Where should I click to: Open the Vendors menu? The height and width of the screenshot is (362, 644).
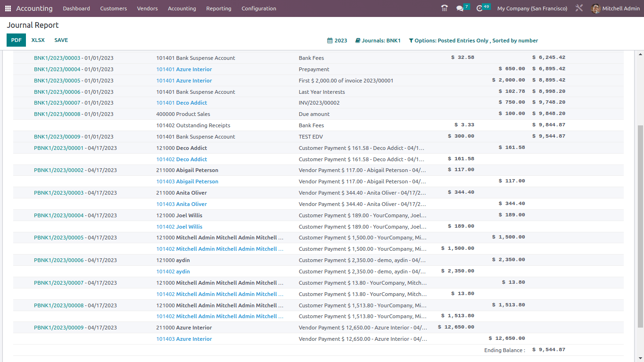[x=148, y=8]
